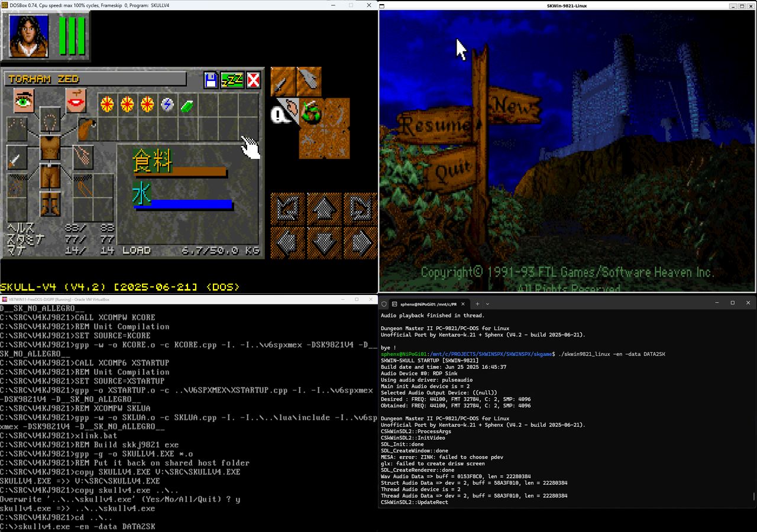Select Torham Zed's champion portrait
This screenshot has height=532, width=757.
coord(28,35)
